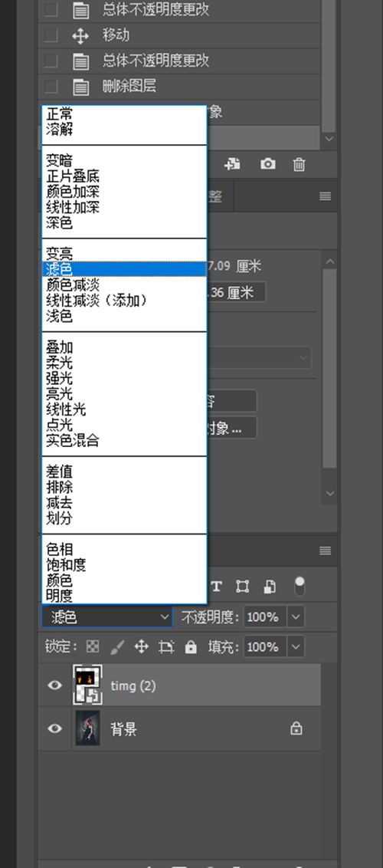This screenshot has width=383, height=868.
Task: Expand the 填充 fill dropdown arrow
Action: coord(296,646)
